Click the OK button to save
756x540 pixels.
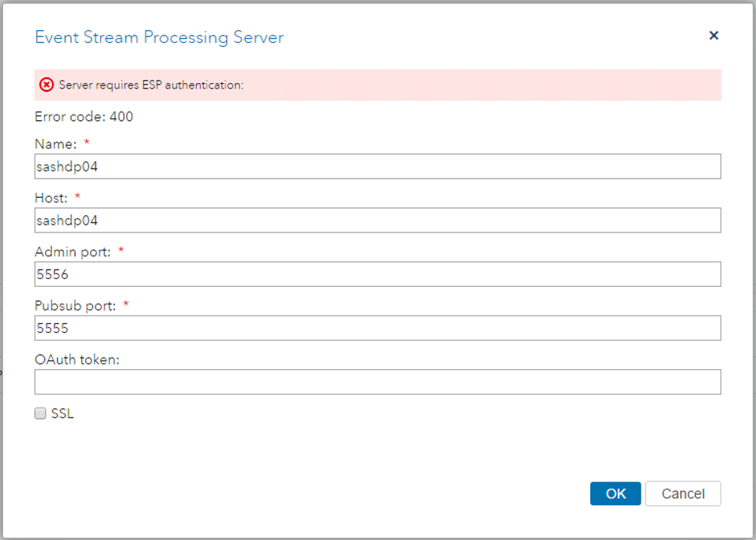(x=615, y=493)
